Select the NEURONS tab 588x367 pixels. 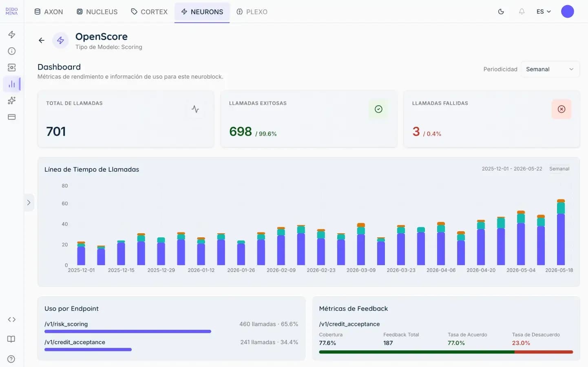click(202, 12)
